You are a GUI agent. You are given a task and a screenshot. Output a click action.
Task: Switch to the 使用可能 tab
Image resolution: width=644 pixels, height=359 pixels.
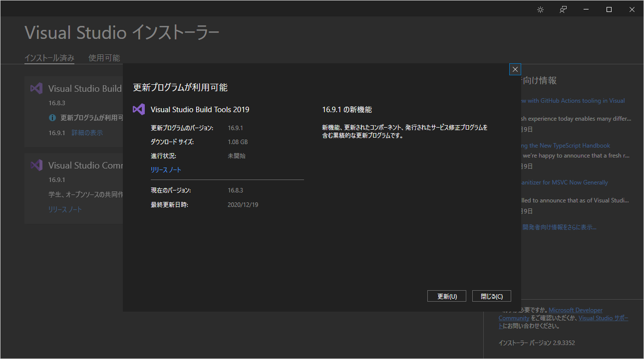click(104, 58)
